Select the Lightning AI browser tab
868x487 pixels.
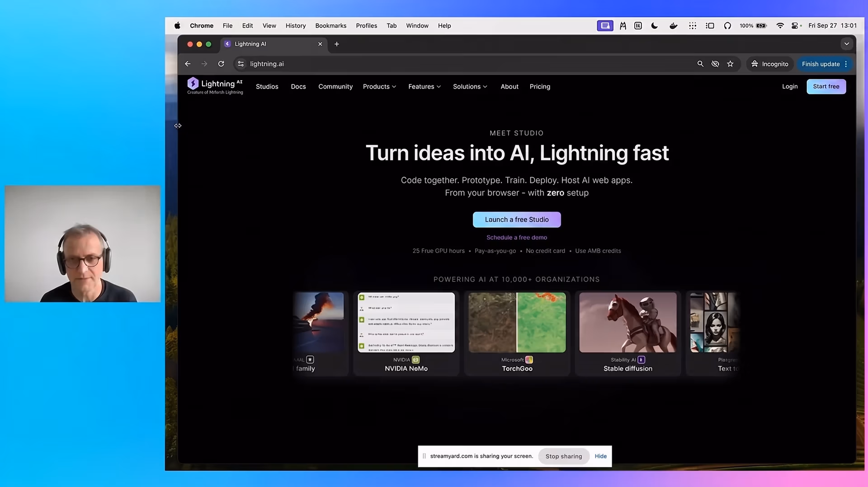274,44
